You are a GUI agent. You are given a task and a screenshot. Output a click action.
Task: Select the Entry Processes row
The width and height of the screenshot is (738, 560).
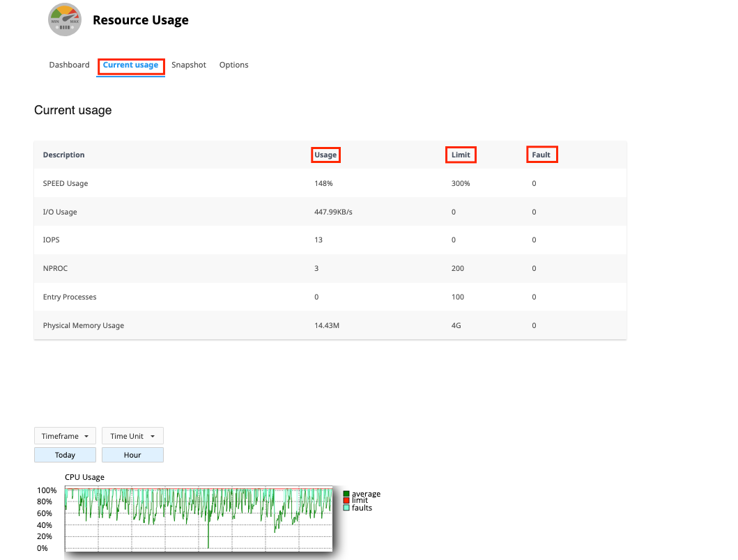(70, 297)
